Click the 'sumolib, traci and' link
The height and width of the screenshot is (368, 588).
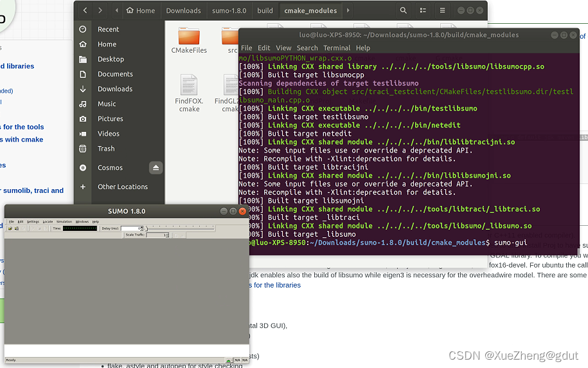pos(33,190)
